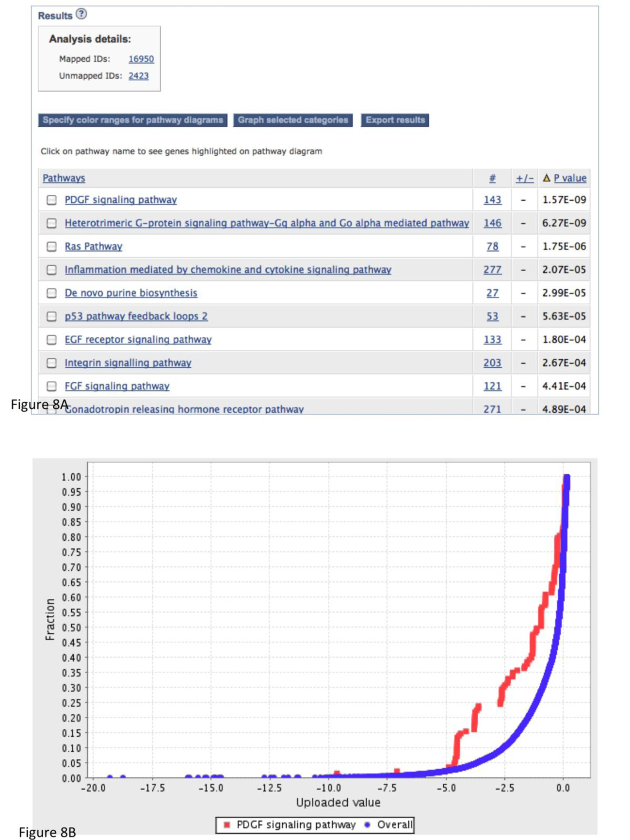Click Specify color ranges for pathway diagrams
Screen dimensions: 630x840
[x=133, y=120]
